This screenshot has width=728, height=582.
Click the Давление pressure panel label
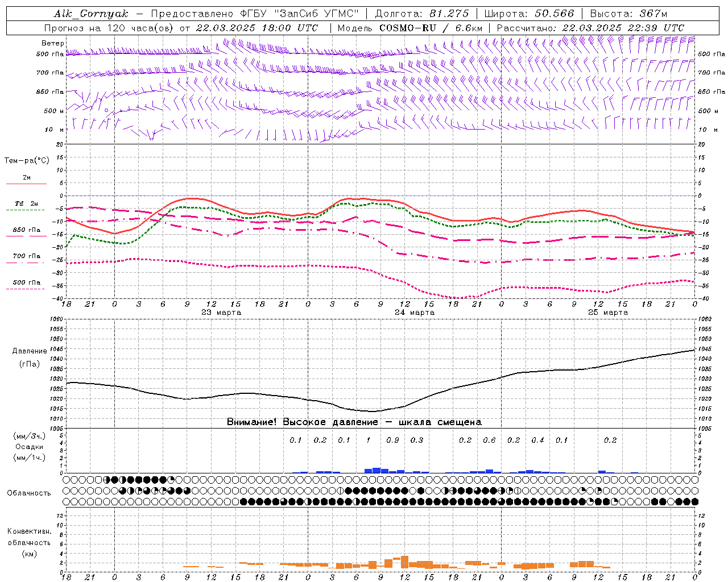[x=30, y=351]
